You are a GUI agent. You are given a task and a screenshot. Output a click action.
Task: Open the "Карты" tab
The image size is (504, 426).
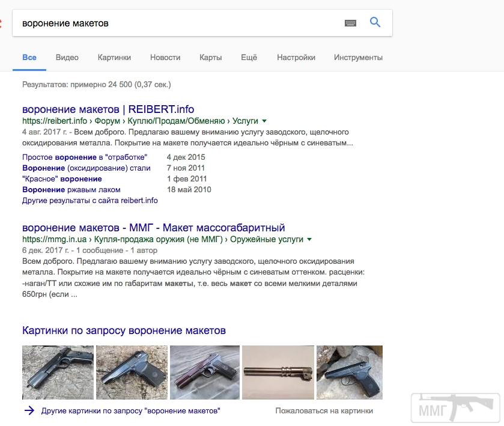(210, 58)
